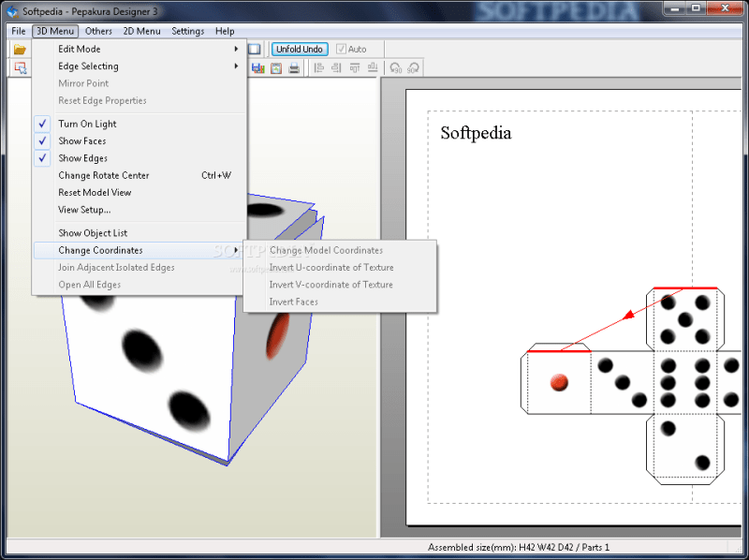Screen dimensions: 749x560
Task: Toggle the Auto checkbox
Action: 341,49
